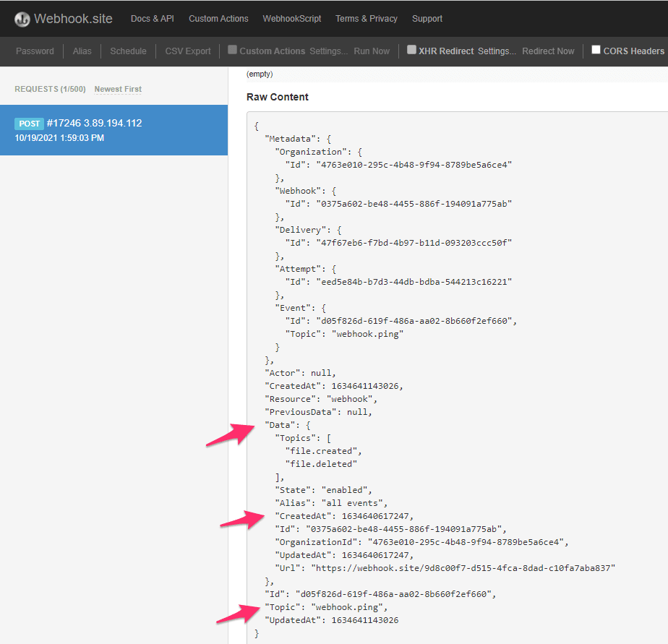Click the Redirect Now button
Viewport: 668px width, 644px height.
pos(548,51)
